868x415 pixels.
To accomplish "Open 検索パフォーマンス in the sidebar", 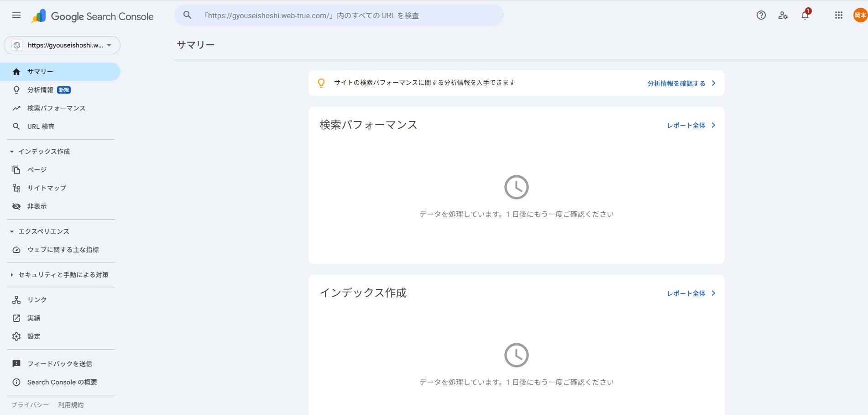I will tap(60, 108).
